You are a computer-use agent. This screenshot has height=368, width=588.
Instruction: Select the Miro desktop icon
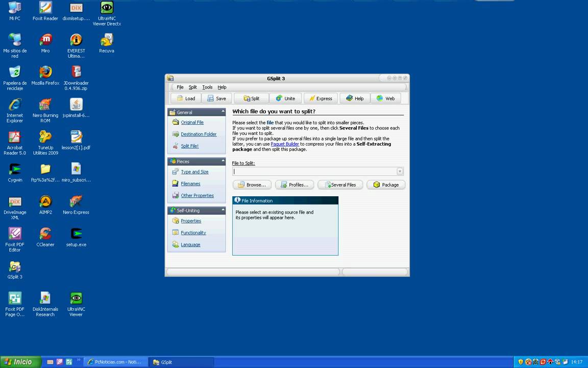[45, 43]
